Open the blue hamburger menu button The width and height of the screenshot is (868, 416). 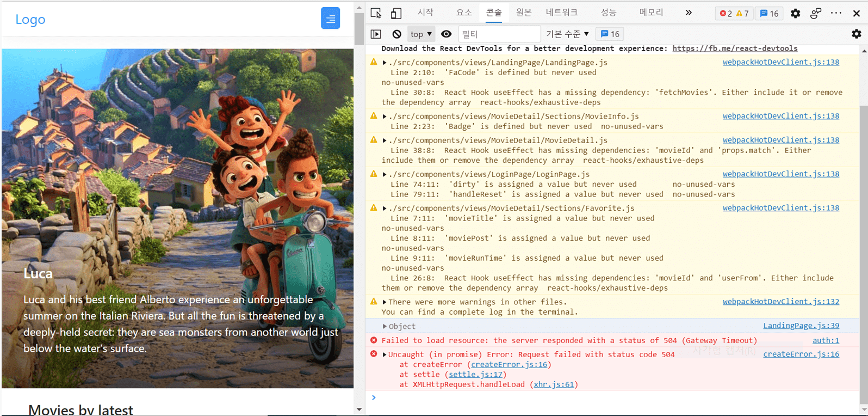(330, 18)
